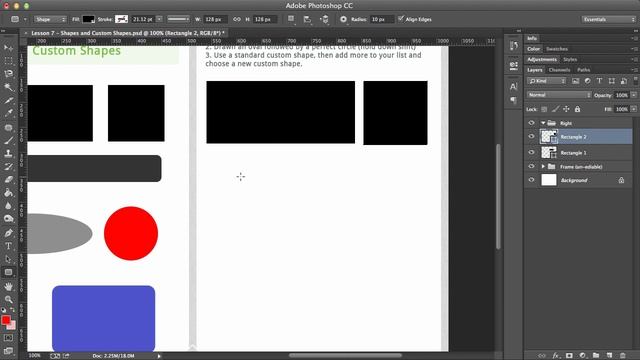The height and width of the screenshot is (360, 640).
Task: Select the Hand tool
Action: pos(8,287)
